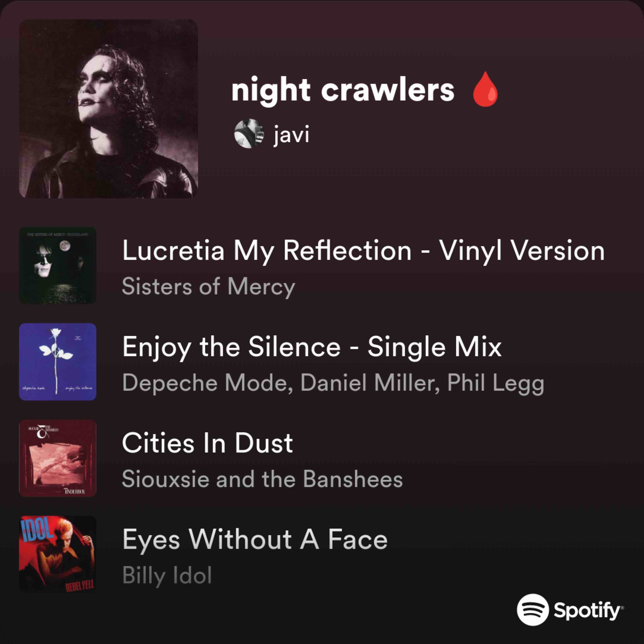644x644 pixels.
Task: Open the Billy Idol artist name
Action: [x=167, y=575]
